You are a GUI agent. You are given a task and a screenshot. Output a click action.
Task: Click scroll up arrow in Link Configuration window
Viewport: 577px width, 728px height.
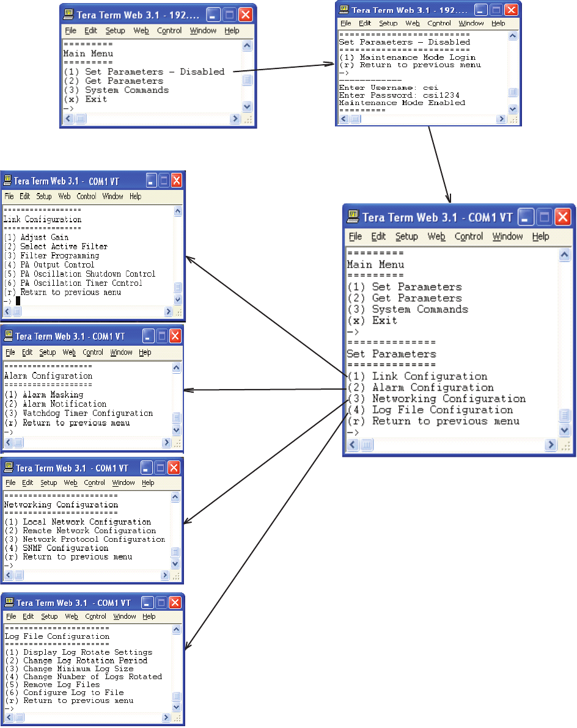point(177,212)
